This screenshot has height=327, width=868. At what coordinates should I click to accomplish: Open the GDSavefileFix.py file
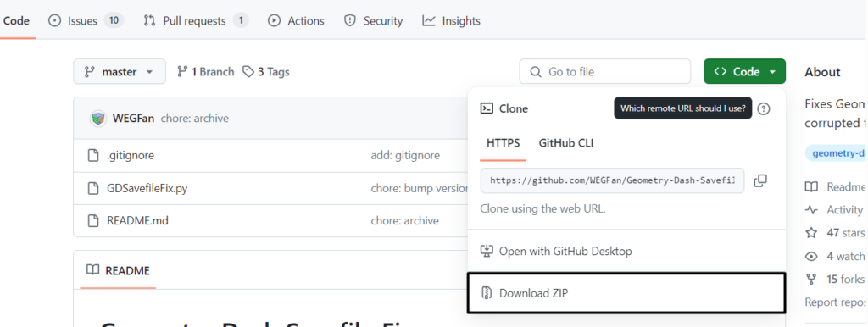pos(147,188)
